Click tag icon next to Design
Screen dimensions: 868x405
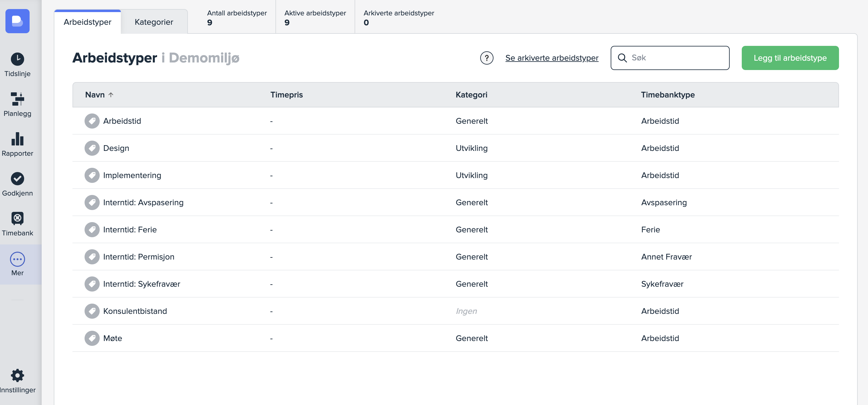(92, 148)
